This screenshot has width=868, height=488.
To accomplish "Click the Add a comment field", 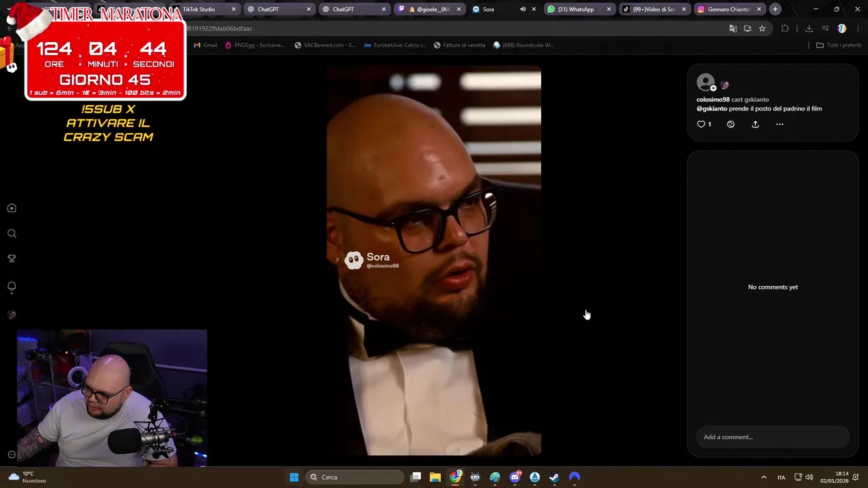I will 772,437.
